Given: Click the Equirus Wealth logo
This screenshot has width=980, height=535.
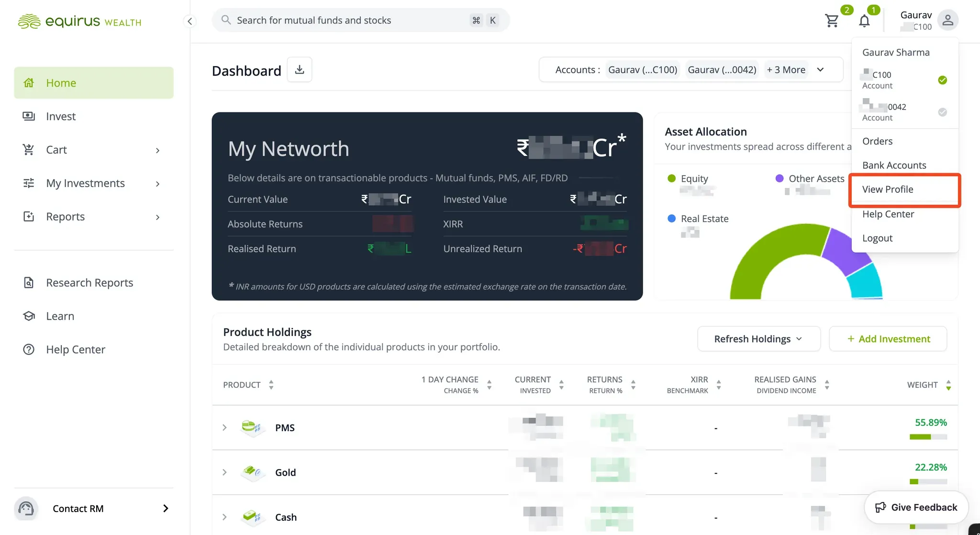Looking at the screenshot, I should [79, 22].
